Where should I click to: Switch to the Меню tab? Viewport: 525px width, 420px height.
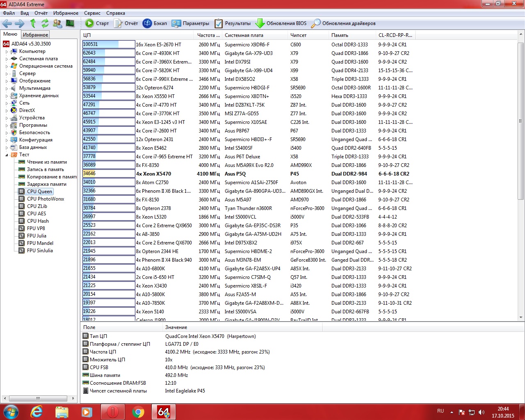(x=10, y=34)
